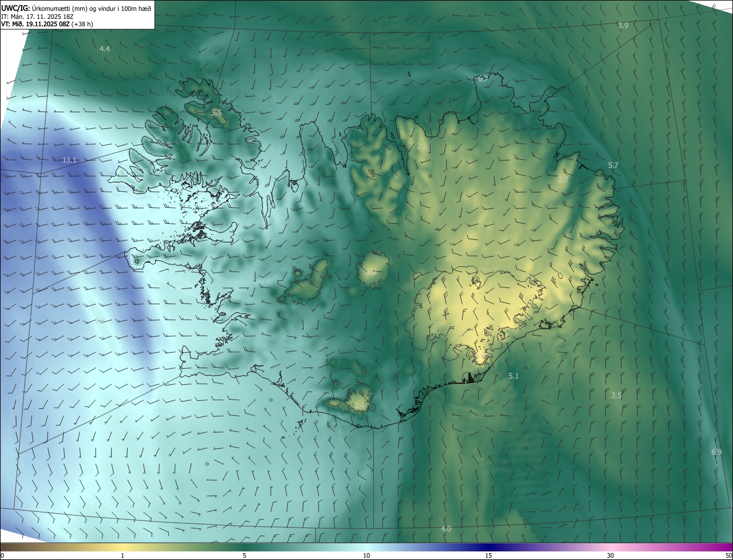The width and height of the screenshot is (733, 560).
Task: Click the valid time "VT: Mið. 19.11.2025 08Z (+38 h)"
Action: click(48, 24)
